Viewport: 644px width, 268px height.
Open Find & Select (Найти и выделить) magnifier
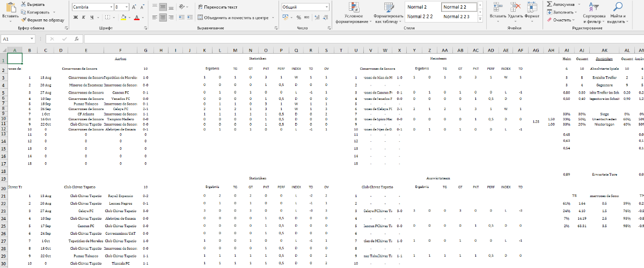[x=618, y=7]
